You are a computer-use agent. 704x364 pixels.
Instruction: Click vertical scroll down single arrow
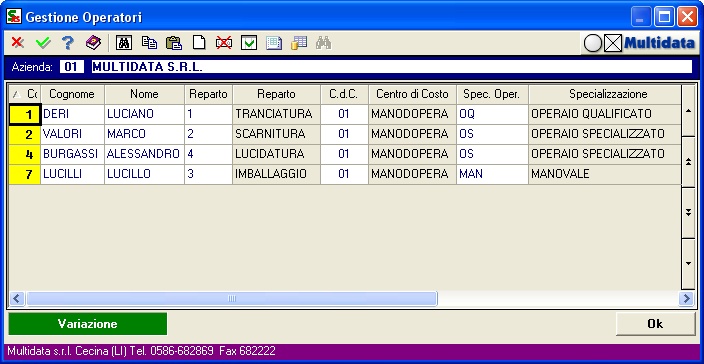688,263
